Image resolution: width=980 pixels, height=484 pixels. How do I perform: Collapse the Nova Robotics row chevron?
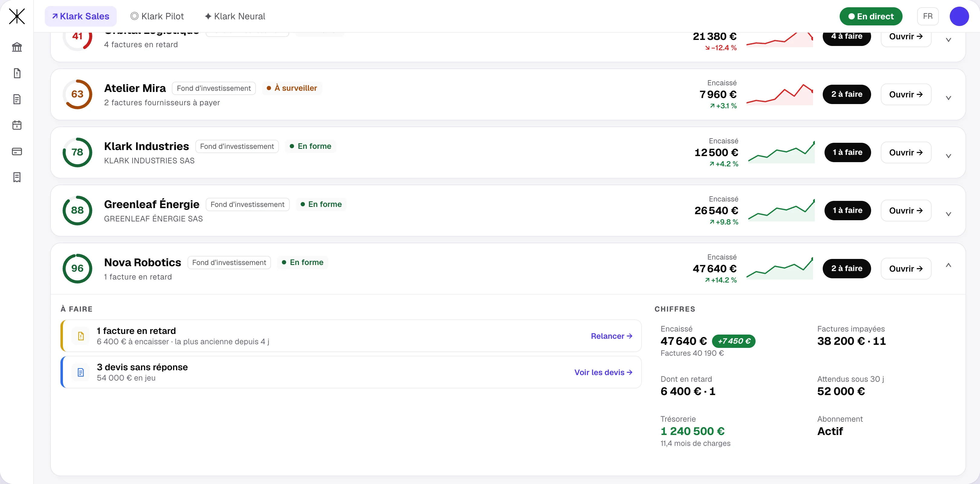tap(948, 265)
